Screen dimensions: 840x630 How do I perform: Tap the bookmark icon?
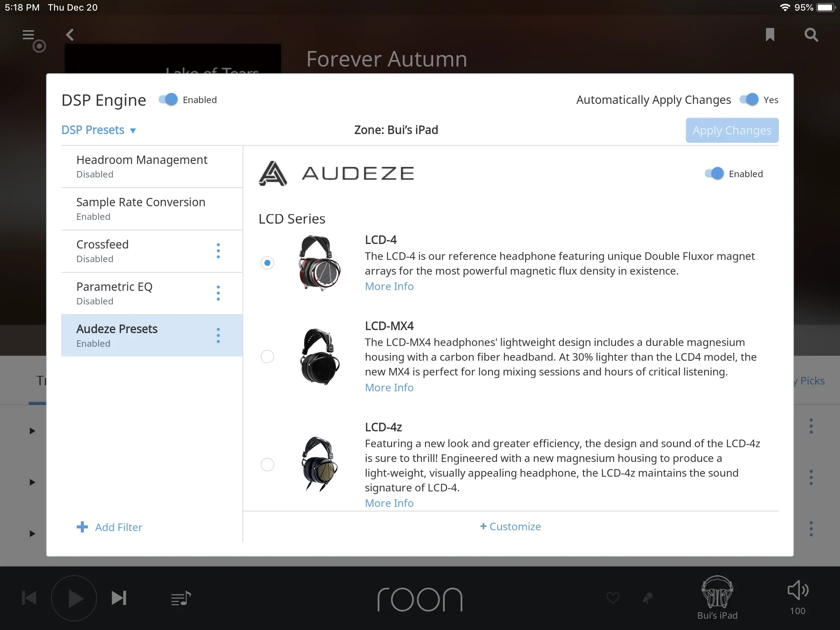(770, 34)
